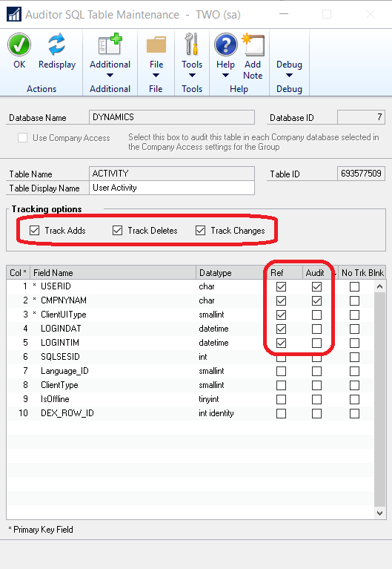This screenshot has height=569, width=392.
Task: Click the Table ID field
Action: point(361,174)
